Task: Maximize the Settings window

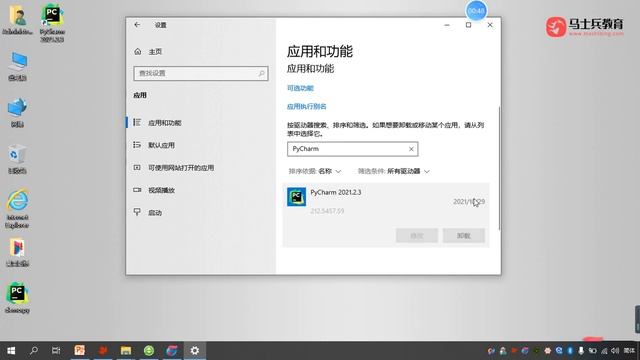Action: [x=469, y=25]
